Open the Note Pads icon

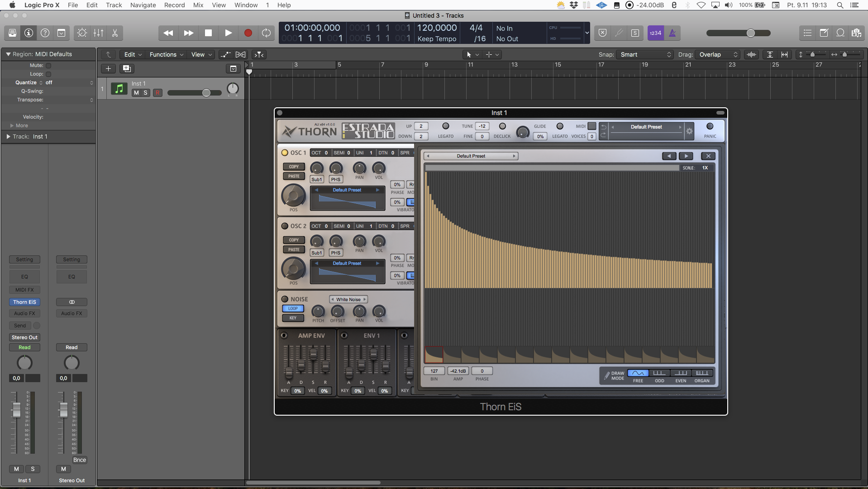[x=824, y=33]
